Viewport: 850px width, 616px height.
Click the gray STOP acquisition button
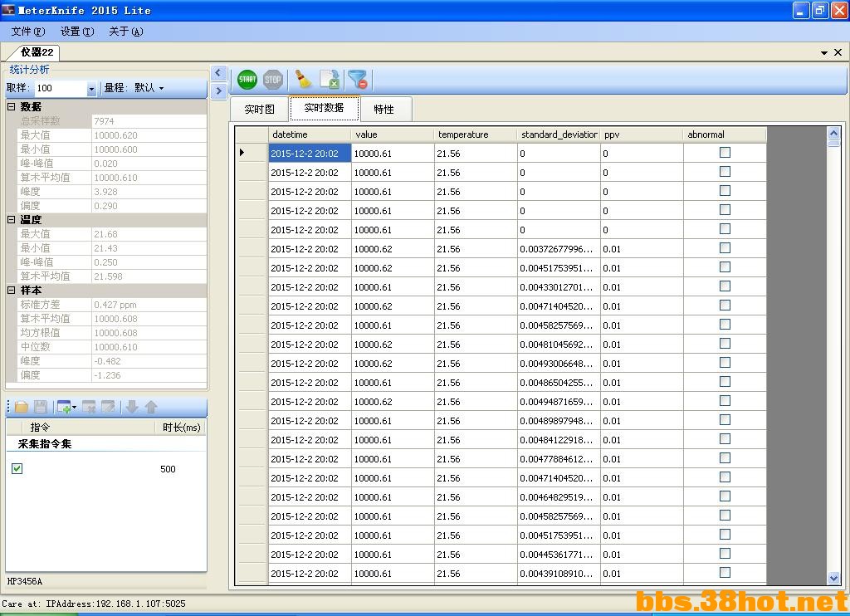click(x=272, y=80)
